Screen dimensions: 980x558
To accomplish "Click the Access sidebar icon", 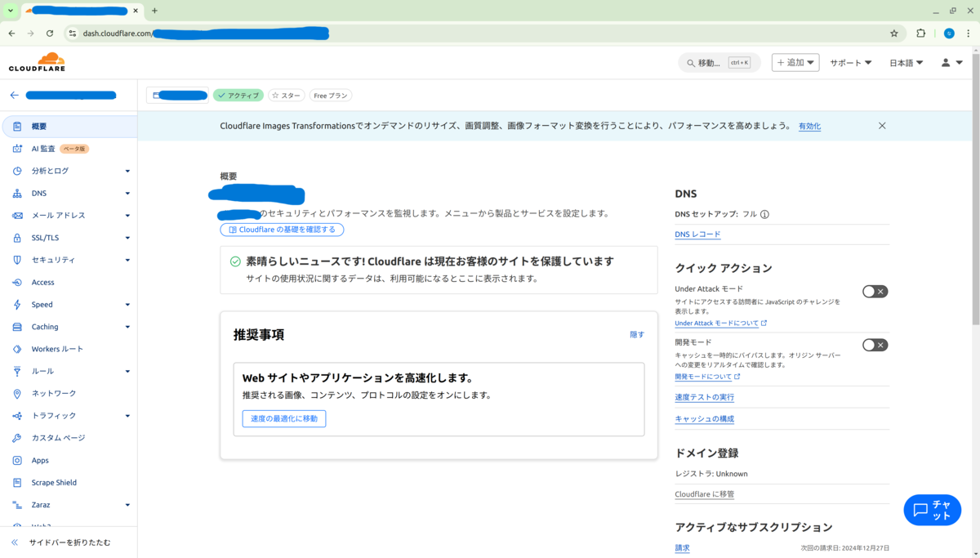I will coord(17,282).
